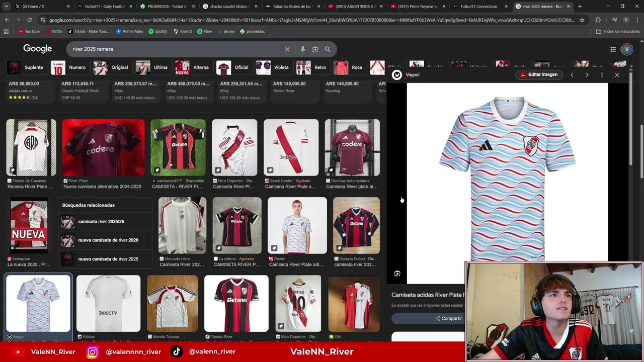Switch to Prime Neymar tab
The height and width of the screenshot is (362, 644).
pos(418,7)
